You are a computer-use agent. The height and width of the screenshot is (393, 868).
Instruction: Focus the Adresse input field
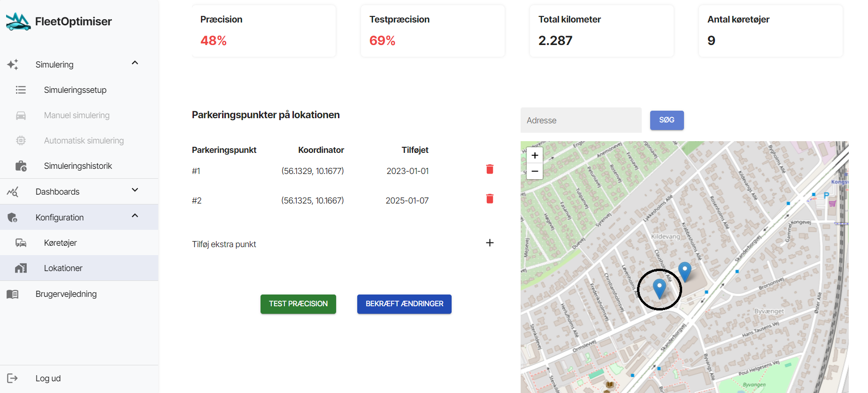coord(581,121)
